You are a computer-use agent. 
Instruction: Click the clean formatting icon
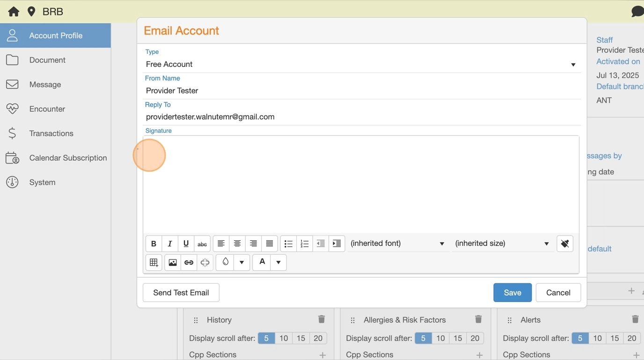[x=565, y=244]
